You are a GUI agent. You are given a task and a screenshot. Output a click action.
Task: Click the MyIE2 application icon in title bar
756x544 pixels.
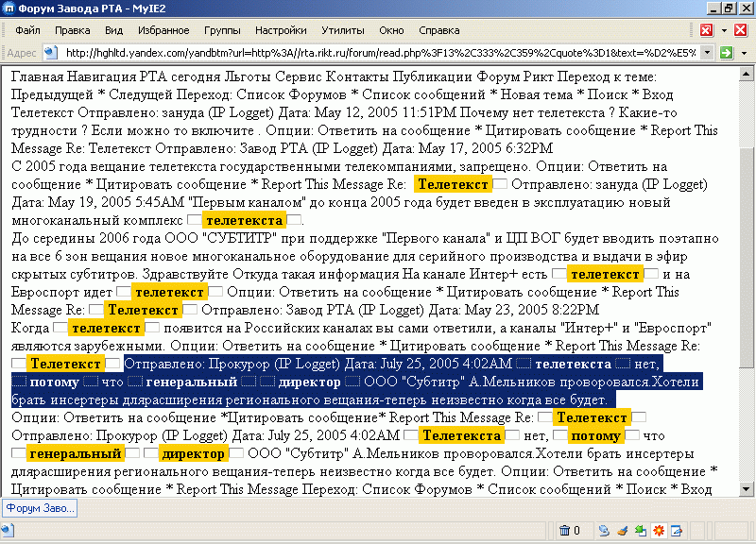click(9, 8)
